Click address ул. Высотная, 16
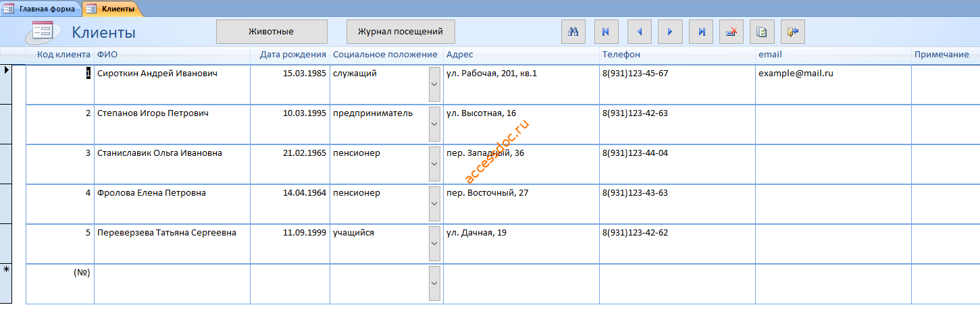Viewport: 980px width, 330px height. click(x=481, y=113)
